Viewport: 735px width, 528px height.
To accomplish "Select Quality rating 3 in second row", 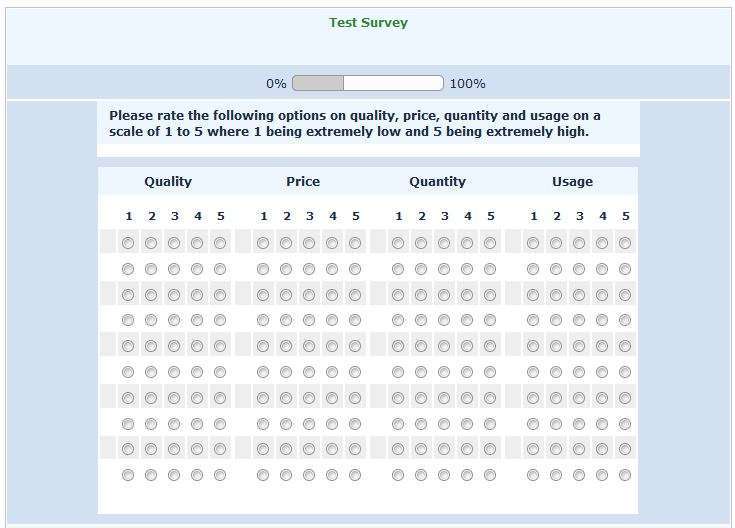I will [174, 269].
